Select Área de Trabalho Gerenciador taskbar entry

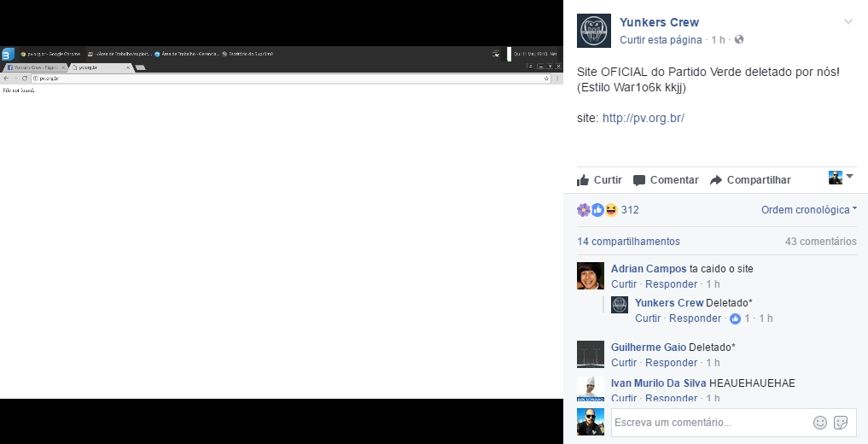[187, 55]
